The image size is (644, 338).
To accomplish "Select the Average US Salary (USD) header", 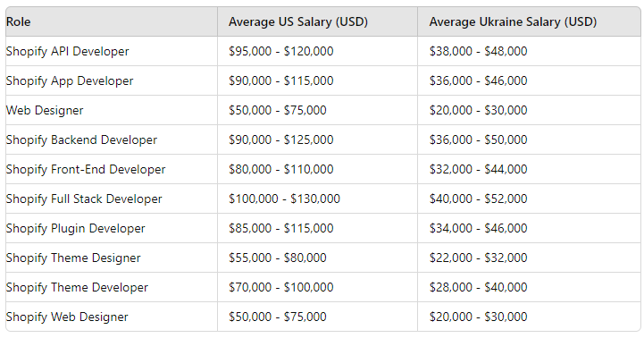I will [x=317, y=21].
